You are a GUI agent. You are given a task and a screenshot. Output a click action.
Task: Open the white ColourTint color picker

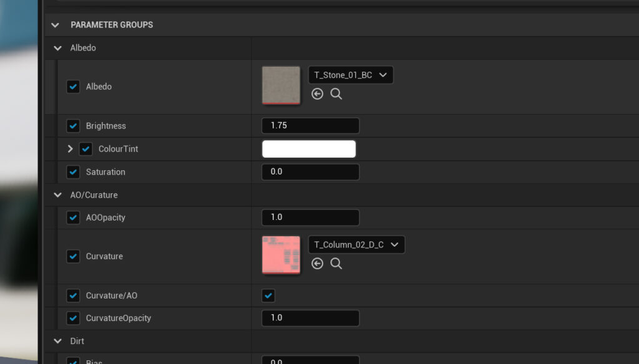coord(309,149)
